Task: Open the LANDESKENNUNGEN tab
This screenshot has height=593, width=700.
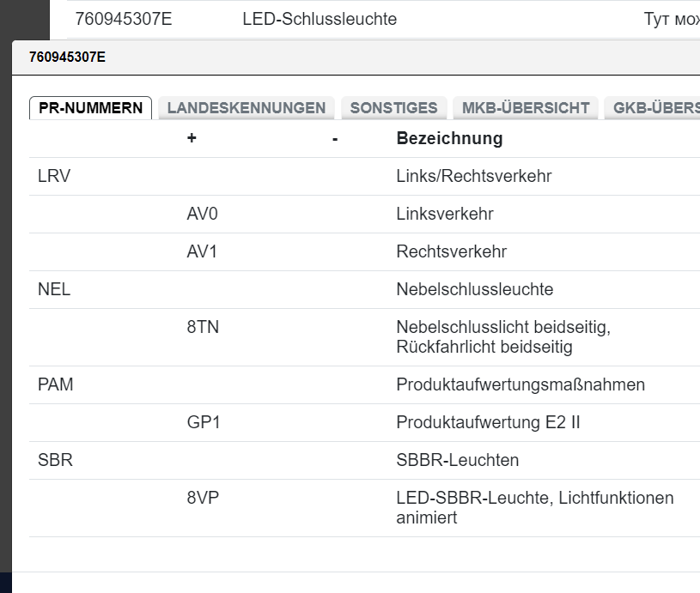Action: coord(247,108)
